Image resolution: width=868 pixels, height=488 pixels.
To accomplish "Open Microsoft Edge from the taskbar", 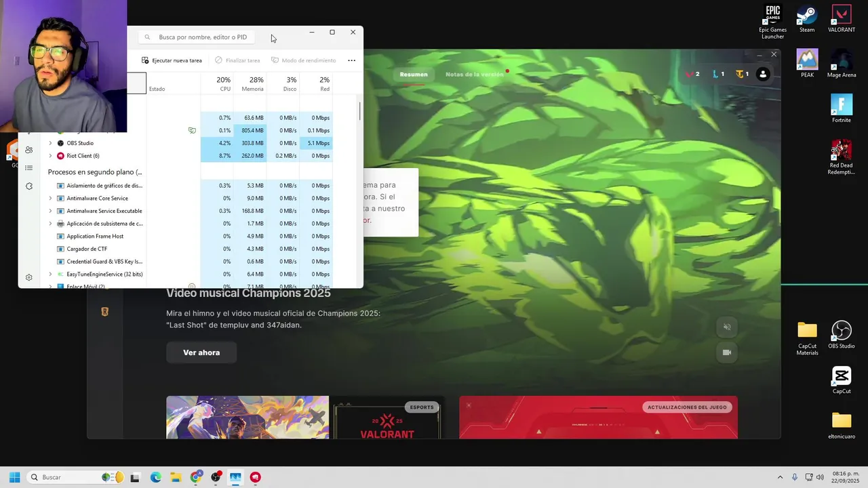I will (155, 477).
